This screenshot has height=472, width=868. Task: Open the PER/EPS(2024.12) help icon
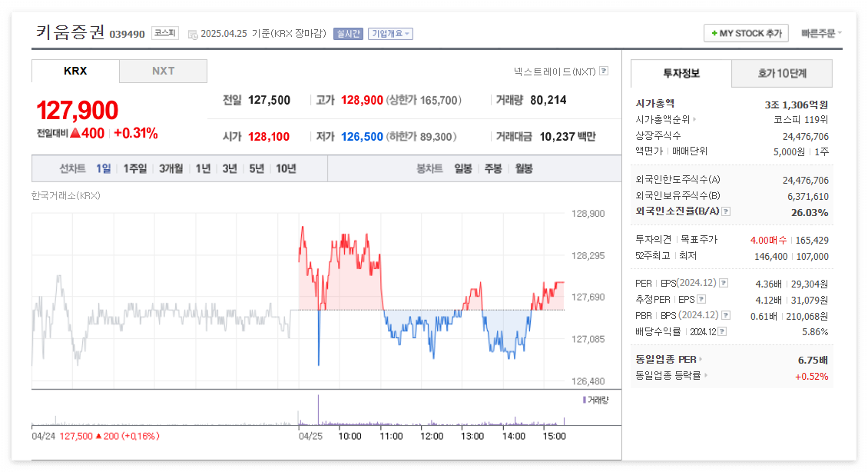(x=724, y=283)
